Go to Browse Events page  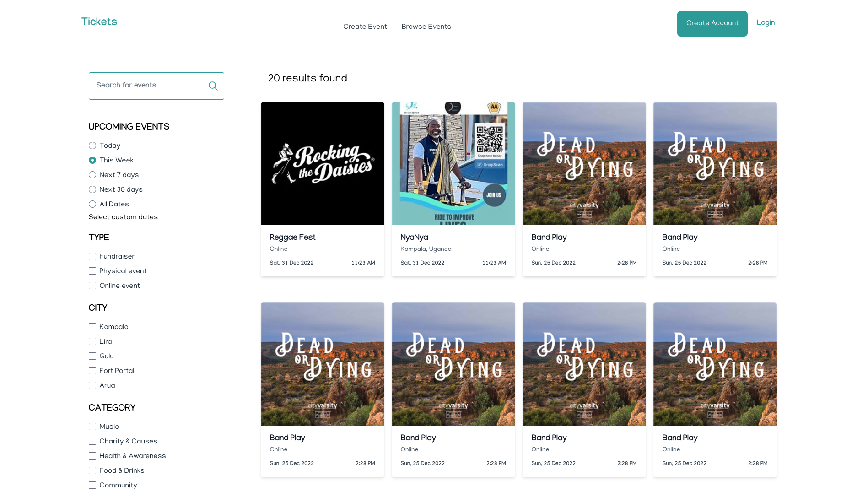pyautogui.click(x=426, y=27)
